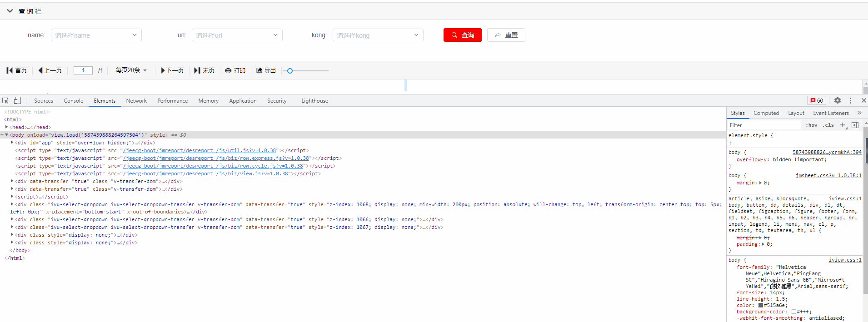Switch to the Console tab

(74, 101)
